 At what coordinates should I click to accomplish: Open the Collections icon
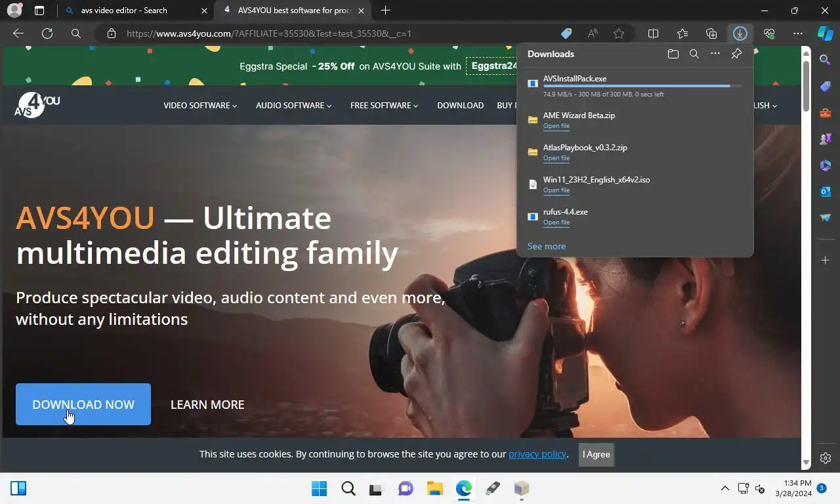(711, 33)
